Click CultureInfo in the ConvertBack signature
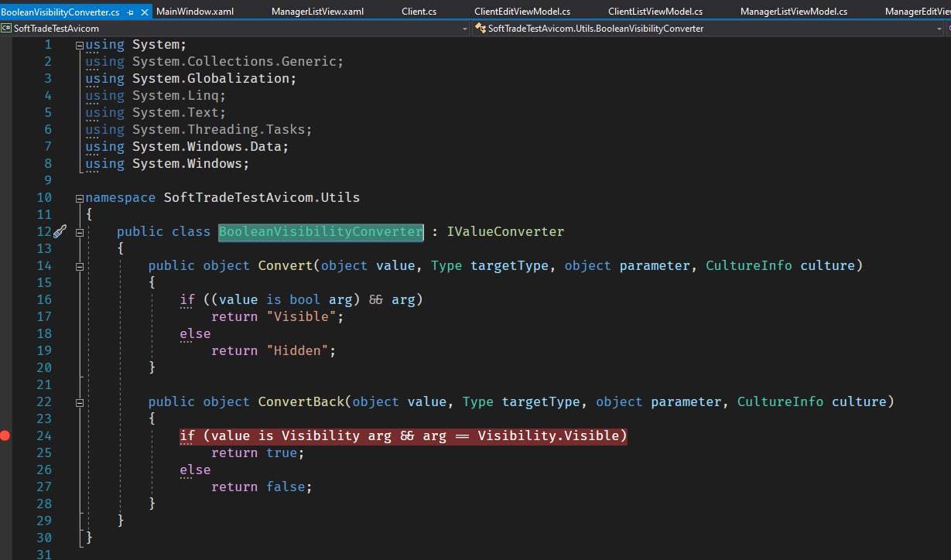 pos(781,402)
